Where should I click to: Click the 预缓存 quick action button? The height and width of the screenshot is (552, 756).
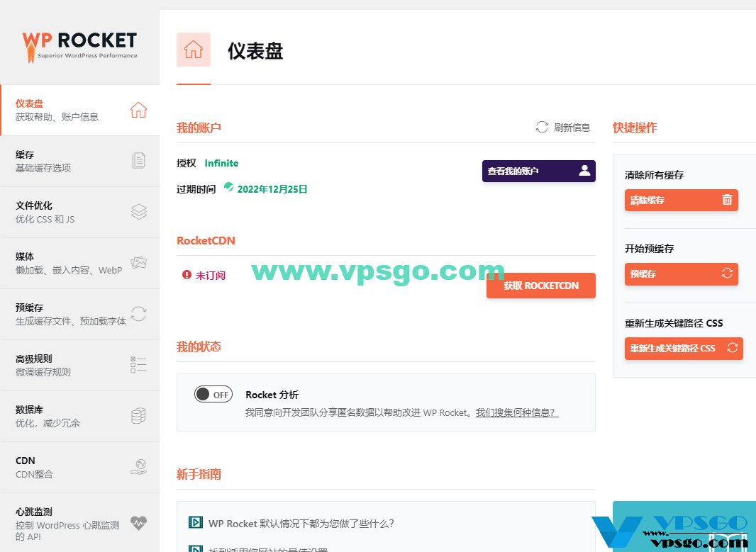(x=682, y=274)
